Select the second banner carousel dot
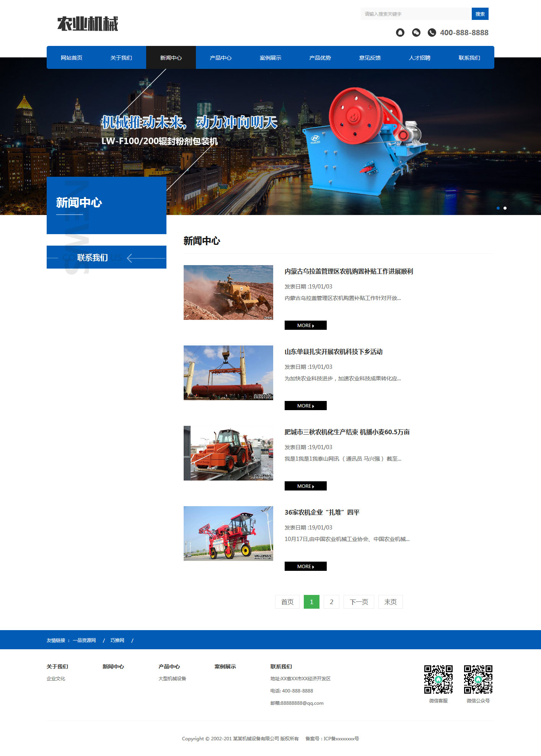The height and width of the screenshot is (756, 541). [x=505, y=208]
